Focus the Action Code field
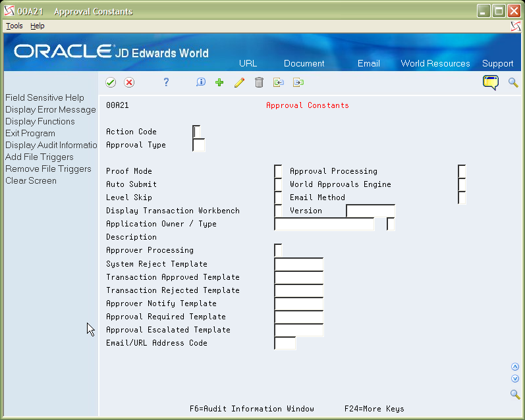 (196, 132)
